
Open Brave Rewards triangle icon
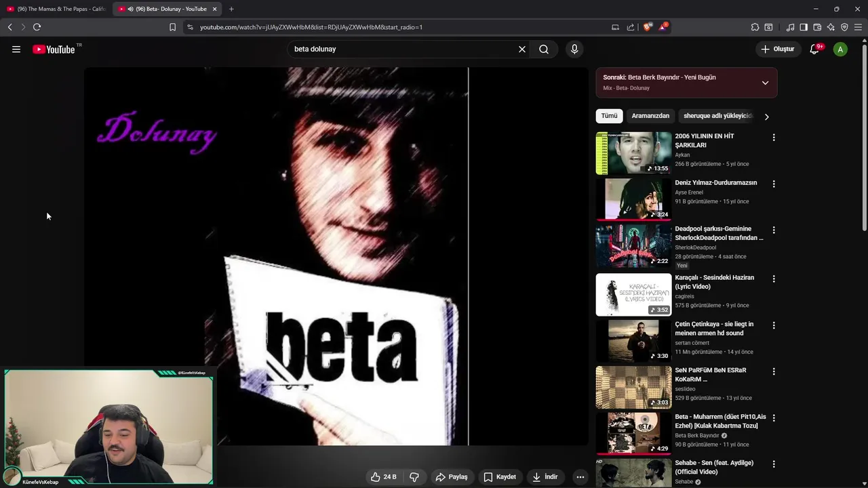[663, 27]
